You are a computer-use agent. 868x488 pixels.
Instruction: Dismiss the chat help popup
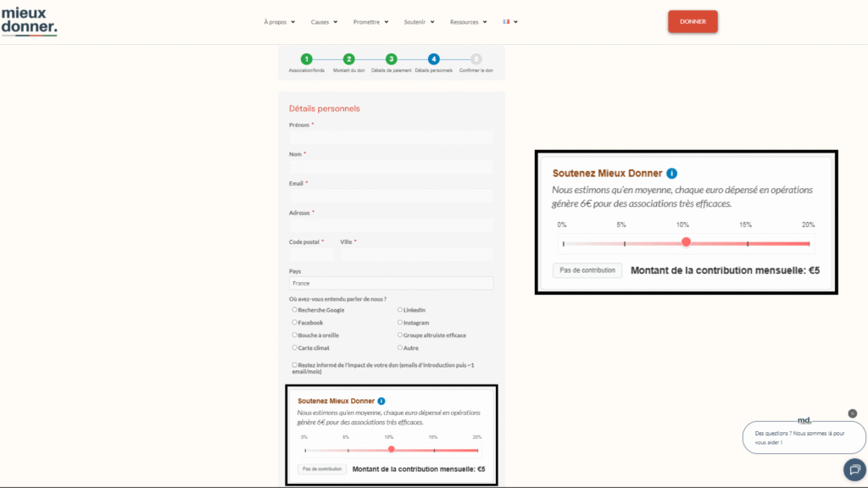coord(853,413)
